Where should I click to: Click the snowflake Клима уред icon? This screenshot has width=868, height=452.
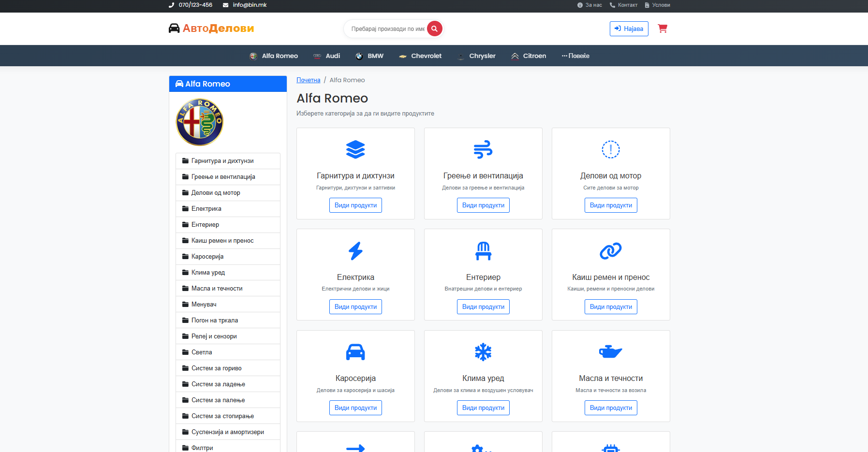[483, 352]
